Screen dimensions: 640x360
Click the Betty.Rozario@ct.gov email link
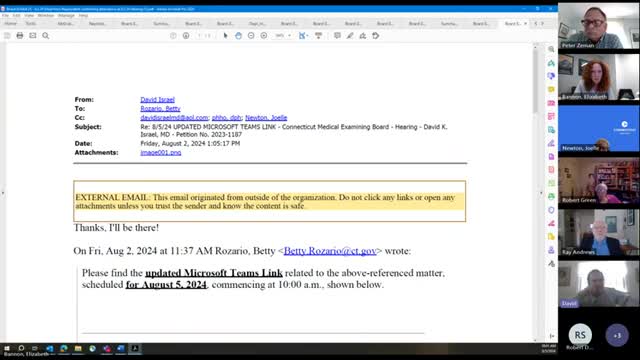coord(330,251)
